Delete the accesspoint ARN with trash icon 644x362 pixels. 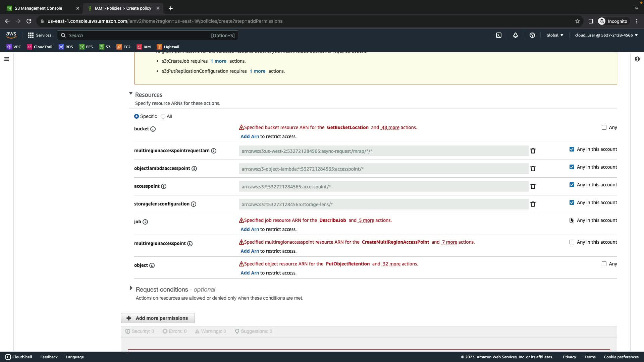tap(533, 186)
